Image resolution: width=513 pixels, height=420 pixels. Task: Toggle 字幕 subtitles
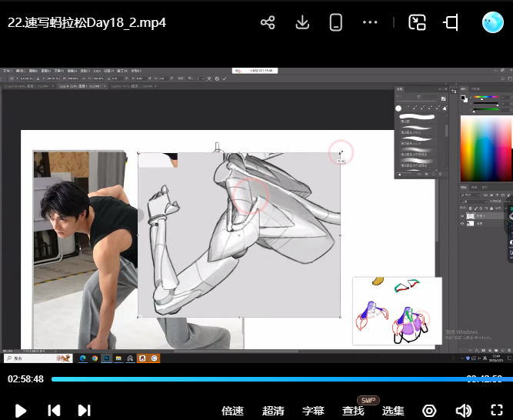(x=313, y=411)
